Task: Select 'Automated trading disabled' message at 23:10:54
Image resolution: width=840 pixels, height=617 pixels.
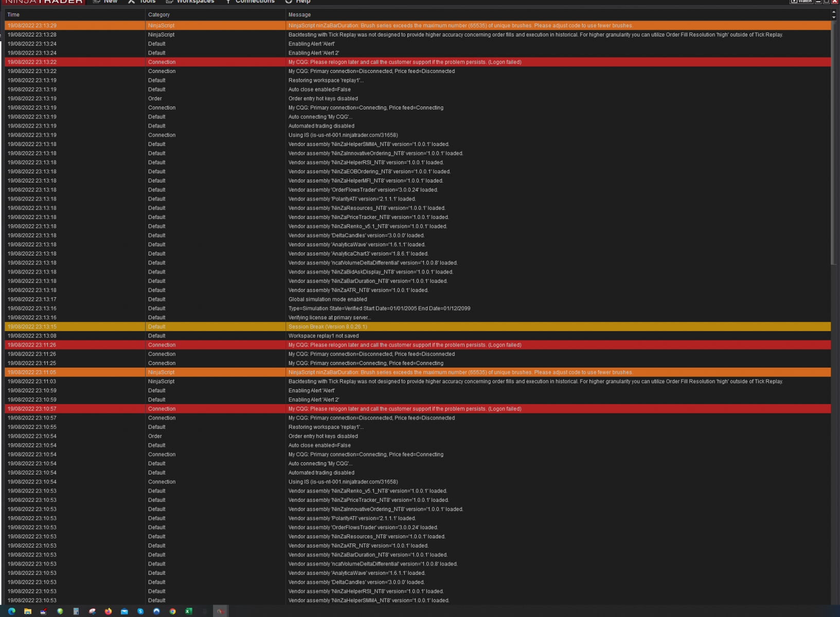Action: pos(321,473)
